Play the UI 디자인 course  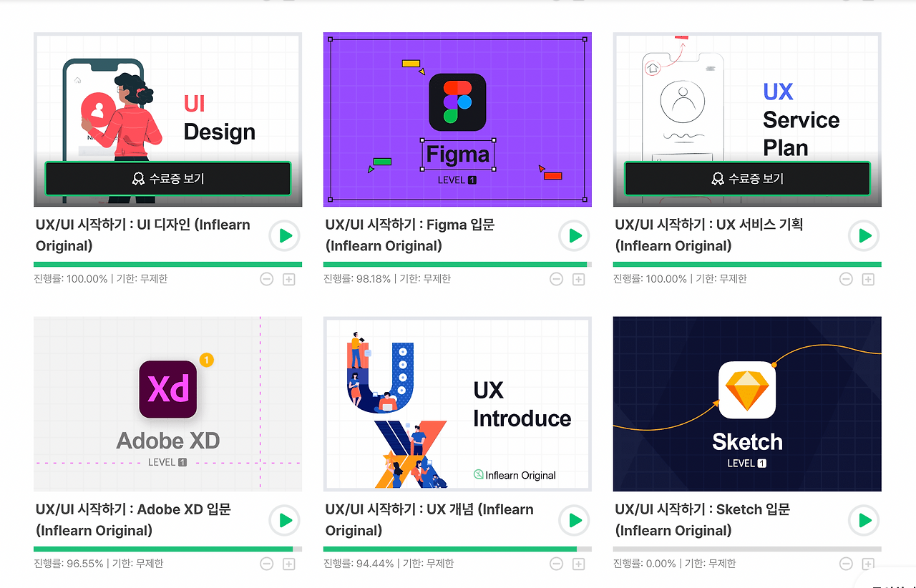285,235
